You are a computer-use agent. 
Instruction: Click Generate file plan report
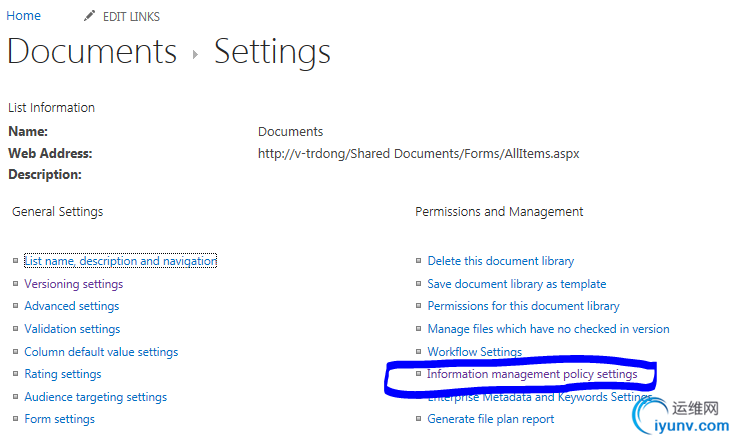coord(490,419)
